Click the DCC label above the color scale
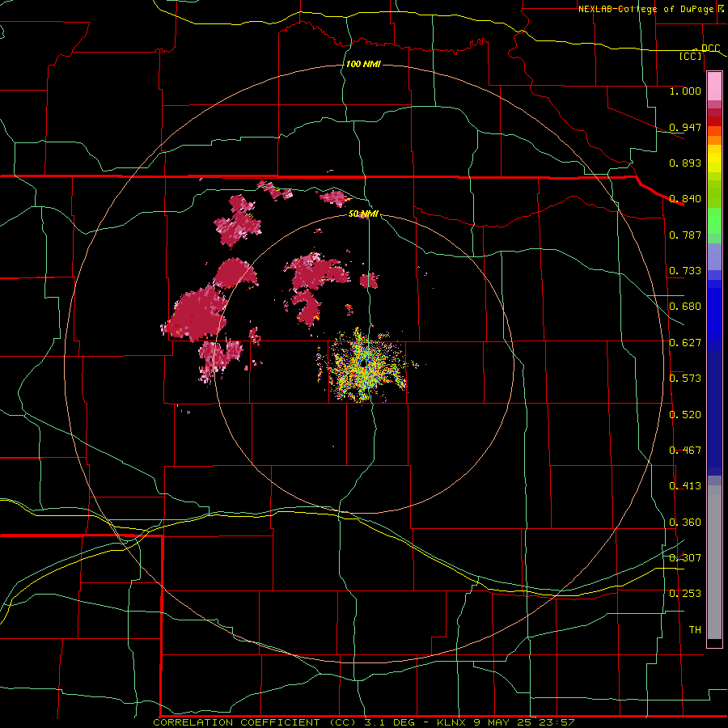The image size is (728, 728). [x=710, y=48]
